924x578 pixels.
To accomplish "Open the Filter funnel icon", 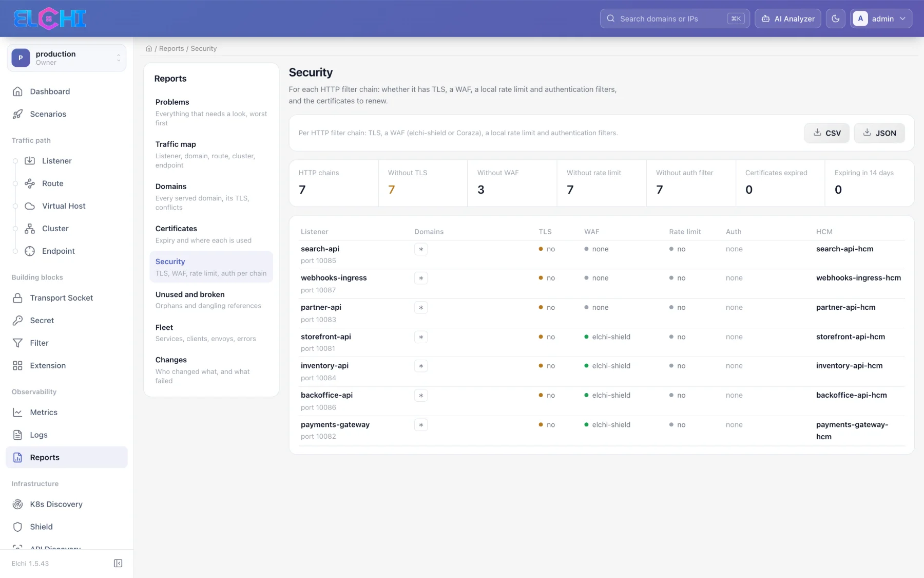I will click(x=17, y=343).
